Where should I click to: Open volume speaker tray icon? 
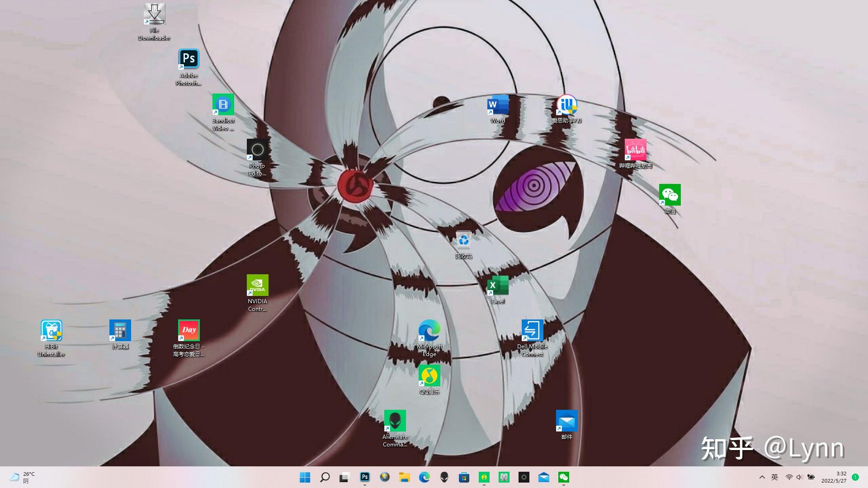click(x=799, y=477)
